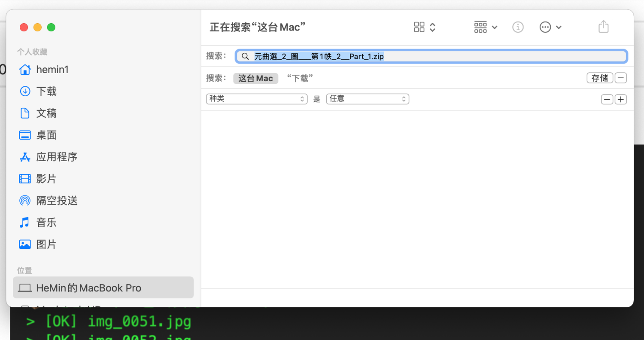Viewport: 644px width, 340px height.
Task: Click the Share toolbar icon
Action: (604, 27)
